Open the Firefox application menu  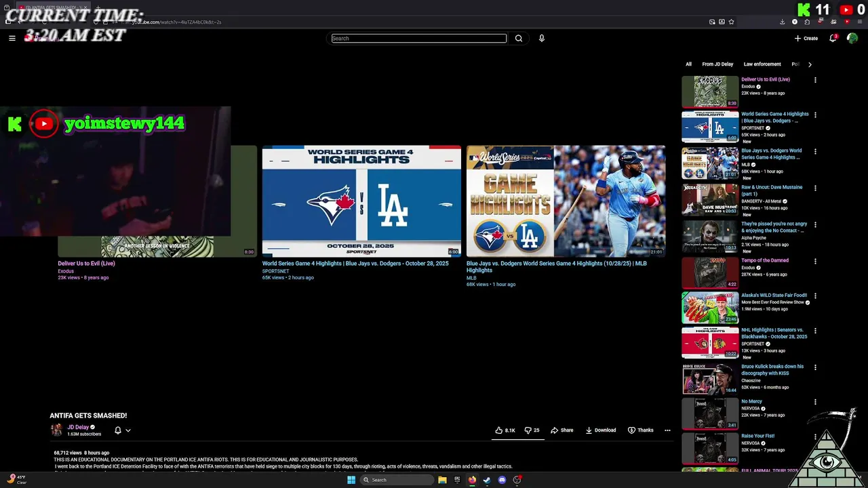point(860,22)
